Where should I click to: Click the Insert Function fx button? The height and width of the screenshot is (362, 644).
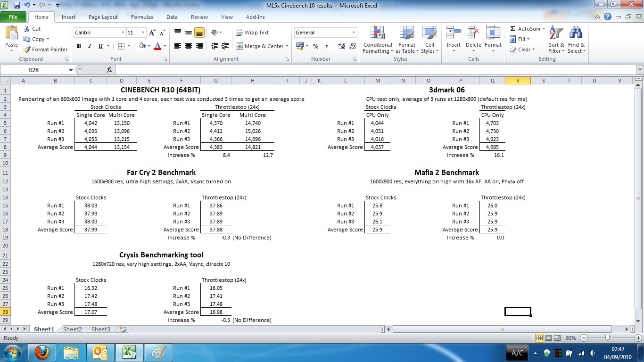tap(109, 70)
